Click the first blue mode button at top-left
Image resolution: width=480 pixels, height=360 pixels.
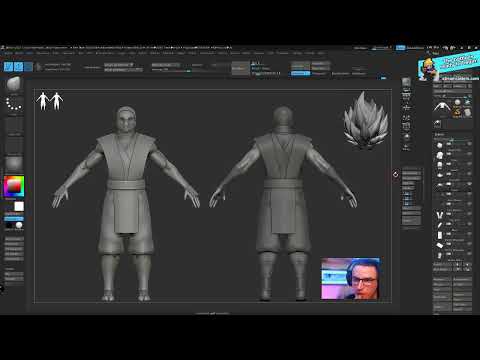click(8, 66)
